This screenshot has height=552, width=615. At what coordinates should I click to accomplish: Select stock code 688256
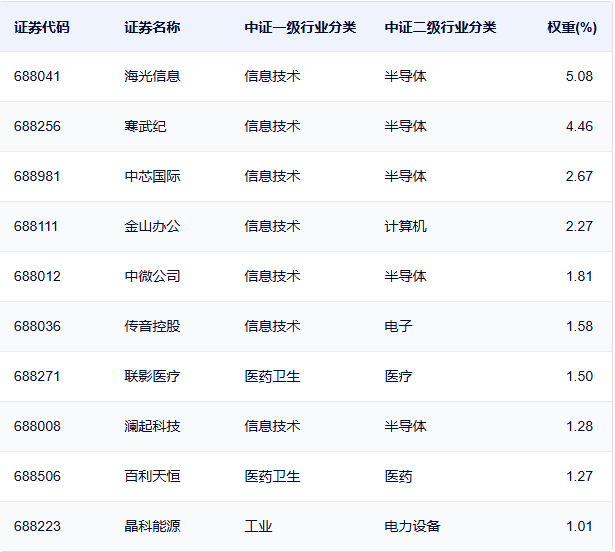coord(37,126)
